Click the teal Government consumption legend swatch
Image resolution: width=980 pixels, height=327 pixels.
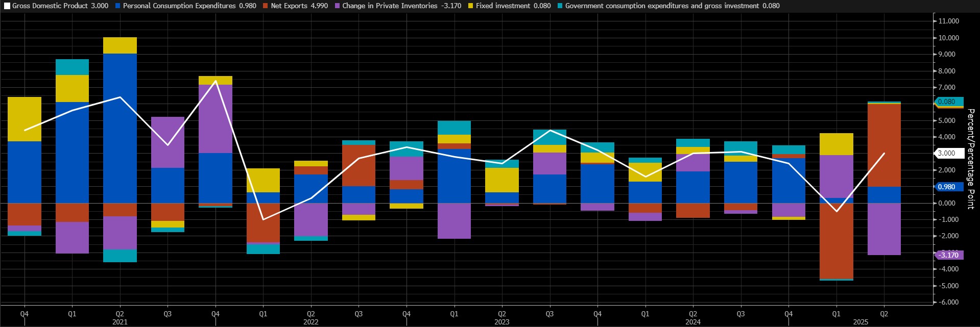pyautogui.click(x=560, y=6)
